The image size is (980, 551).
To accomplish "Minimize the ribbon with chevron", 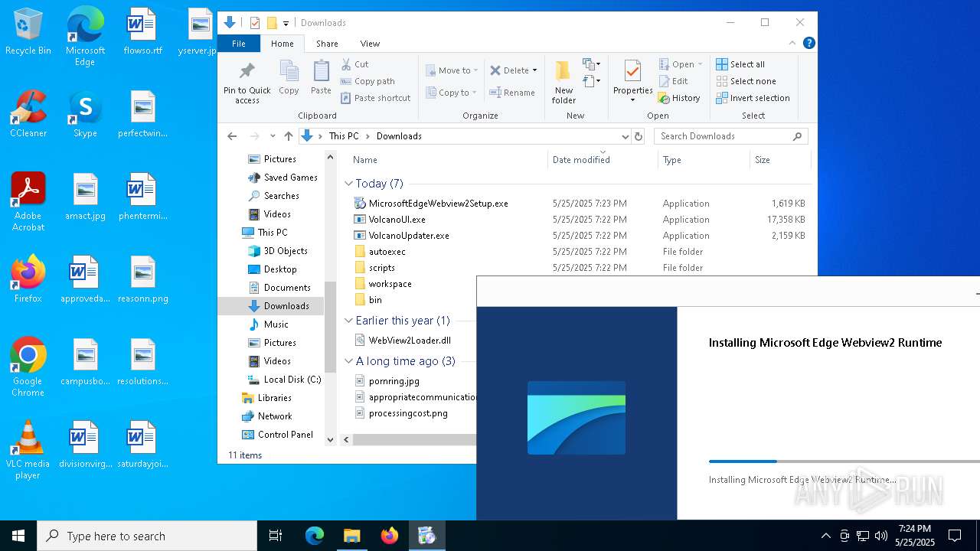I will 792,44.
